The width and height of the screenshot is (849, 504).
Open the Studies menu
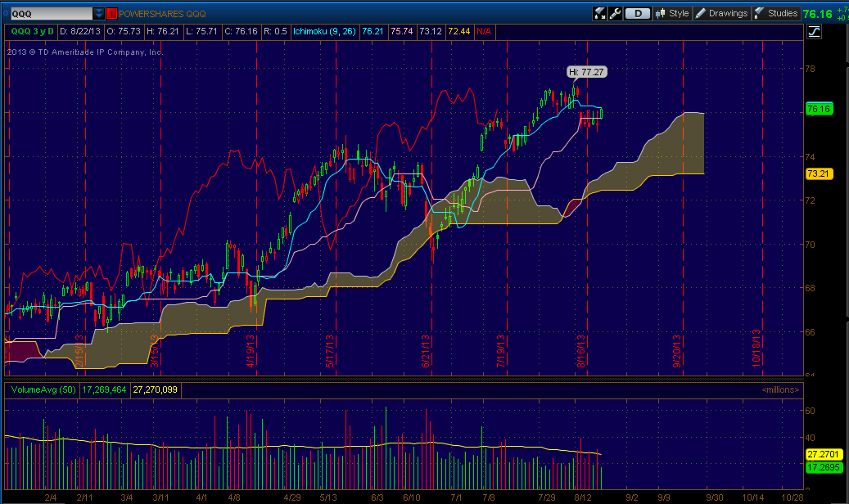coord(776,14)
